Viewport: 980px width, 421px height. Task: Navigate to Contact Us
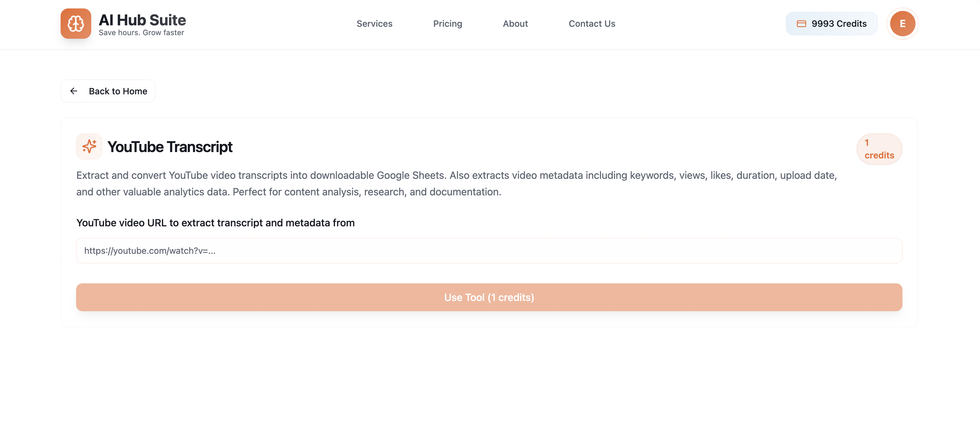coord(591,24)
